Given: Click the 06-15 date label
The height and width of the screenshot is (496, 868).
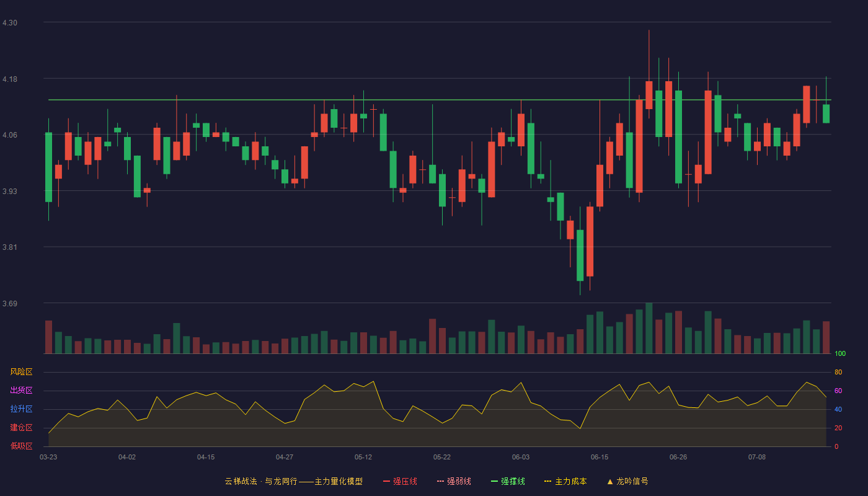Looking at the screenshot, I should [600, 457].
